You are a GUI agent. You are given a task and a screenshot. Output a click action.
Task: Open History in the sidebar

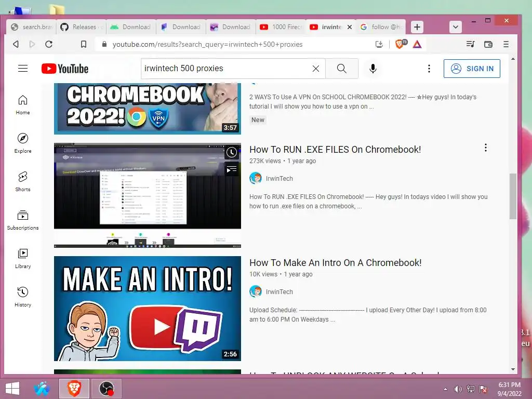pyautogui.click(x=23, y=297)
